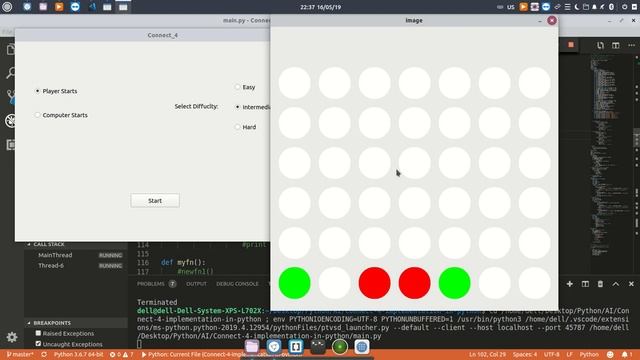Image resolution: width=640 pixels, height=360 pixels.
Task: Click the master git branch in status bar
Action: point(20,355)
